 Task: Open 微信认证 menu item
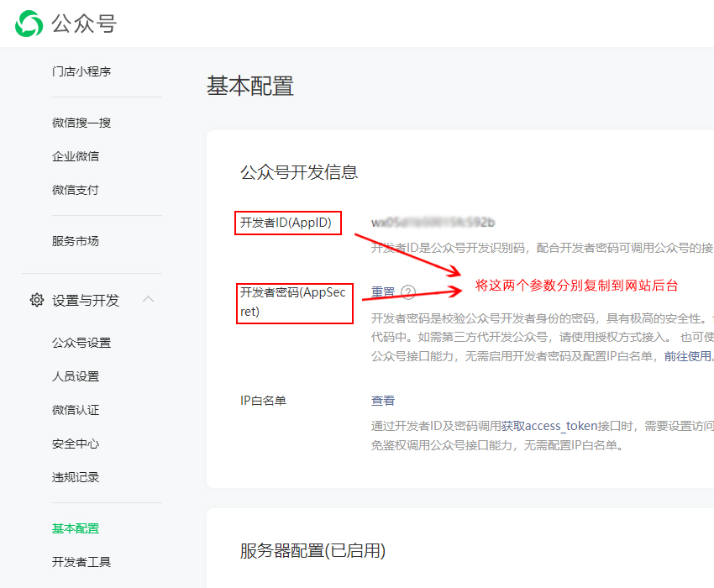tap(75, 410)
